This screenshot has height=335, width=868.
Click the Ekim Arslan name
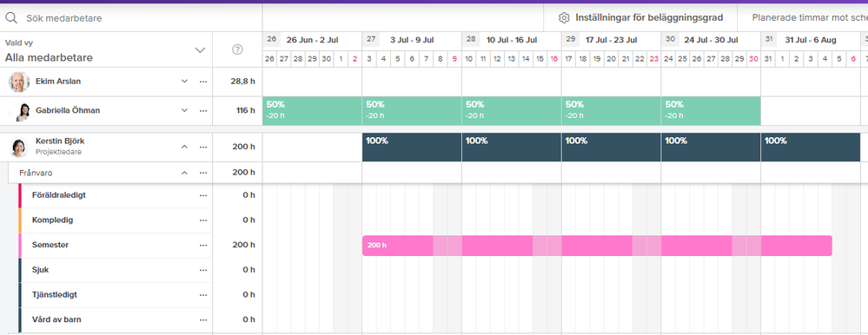58,82
